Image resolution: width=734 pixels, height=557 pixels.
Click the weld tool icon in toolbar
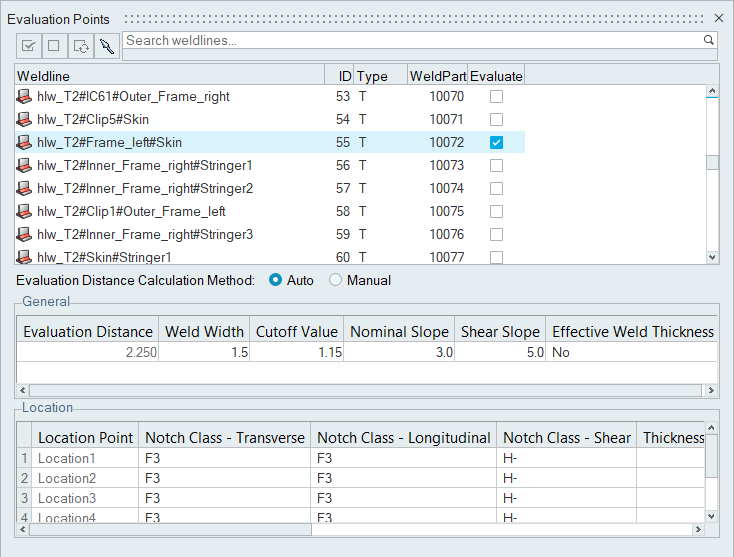tap(107, 45)
